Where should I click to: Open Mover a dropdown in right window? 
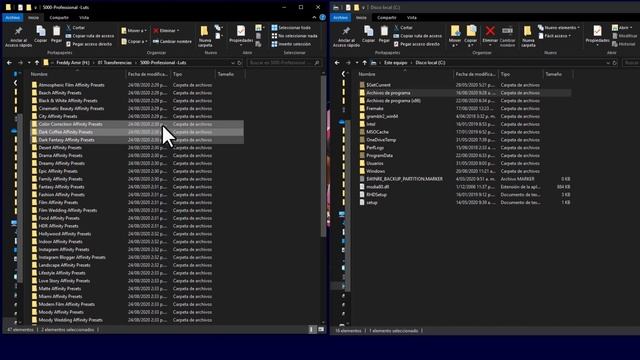(x=455, y=35)
